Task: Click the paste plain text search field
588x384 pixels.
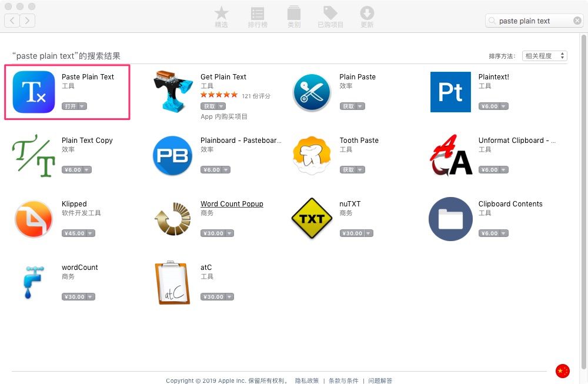Action: pos(534,21)
